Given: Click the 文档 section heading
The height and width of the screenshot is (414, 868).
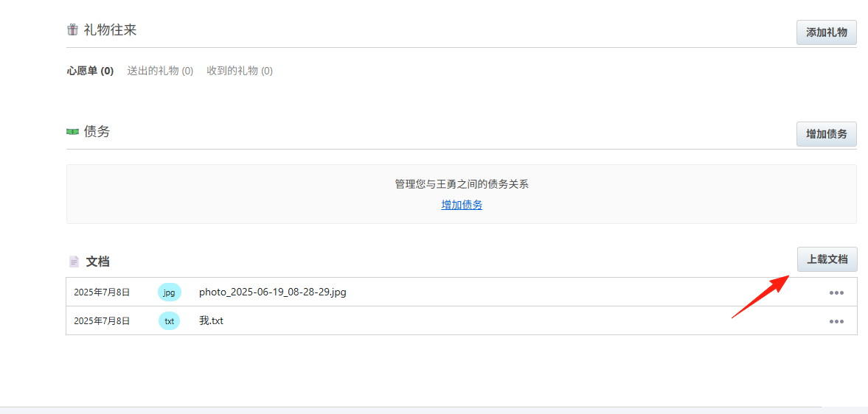Looking at the screenshot, I should tap(97, 262).
